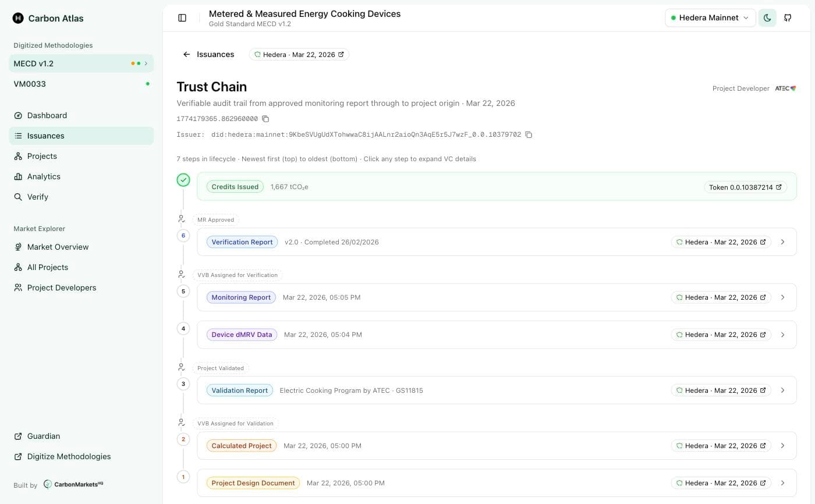Expand MECD v1.2 chevron arrow
Image resolution: width=815 pixels, height=504 pixels.
pos(146,63)
